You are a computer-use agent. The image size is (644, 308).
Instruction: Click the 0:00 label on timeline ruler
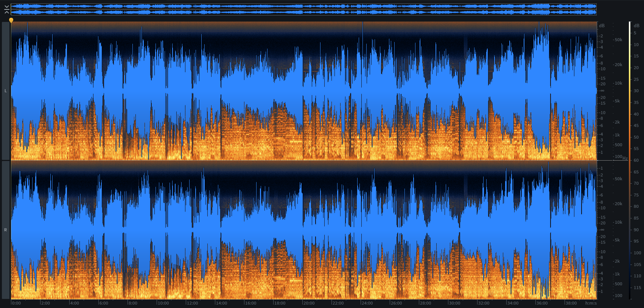coord(16,303)
